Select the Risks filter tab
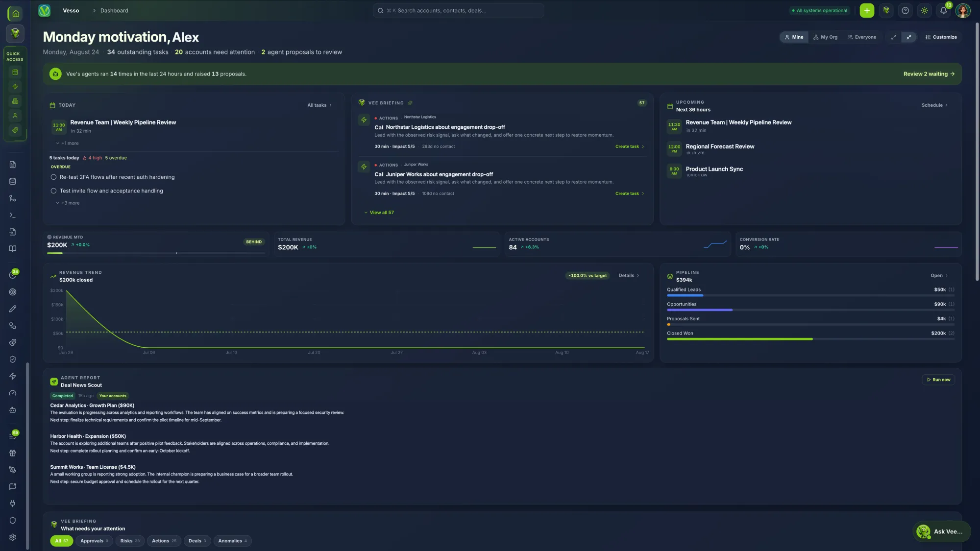The height and width of the screenshot is (551, 980). (130, 541)
